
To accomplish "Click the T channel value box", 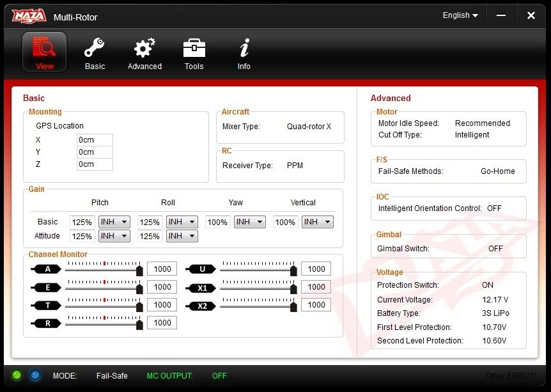I will click(x=162, y=305).
